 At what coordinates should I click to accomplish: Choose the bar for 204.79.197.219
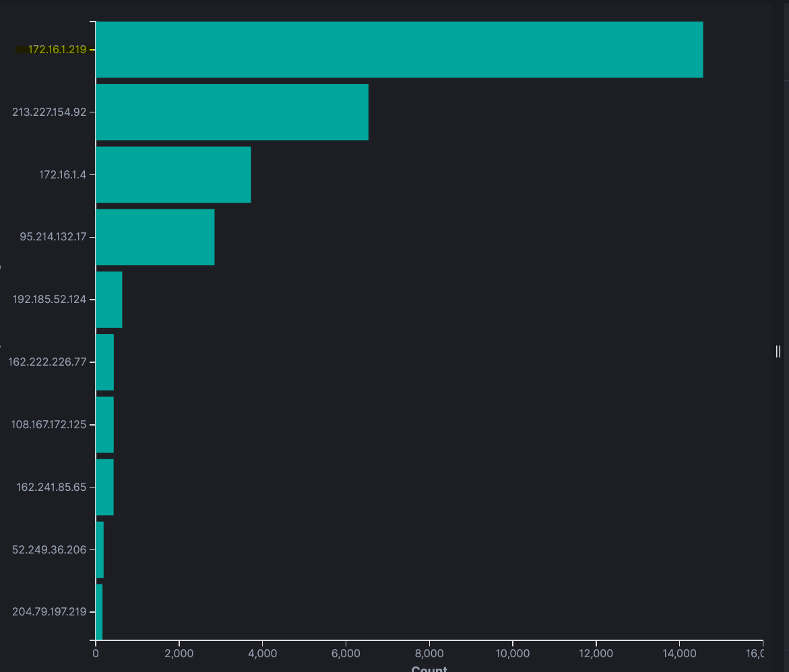click(x=99, y=612)
